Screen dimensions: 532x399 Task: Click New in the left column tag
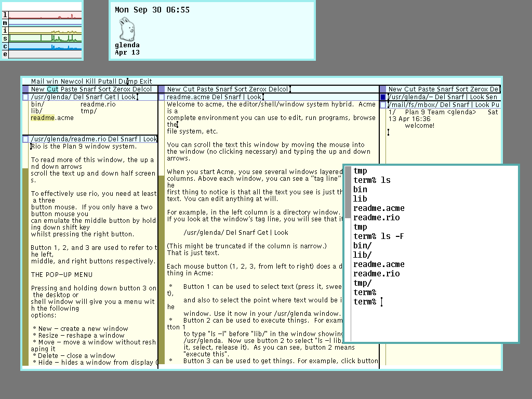coord(37,89)
